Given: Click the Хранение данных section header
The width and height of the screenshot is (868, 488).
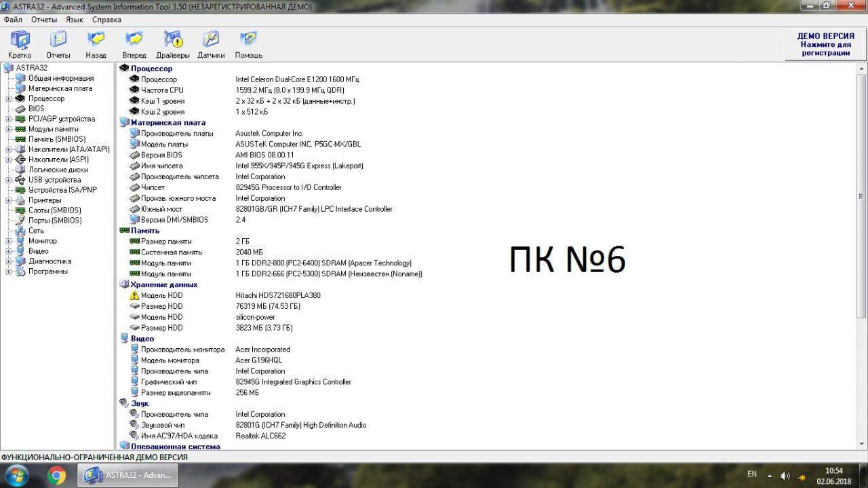Looking at the screenshot, I should 164,284.
